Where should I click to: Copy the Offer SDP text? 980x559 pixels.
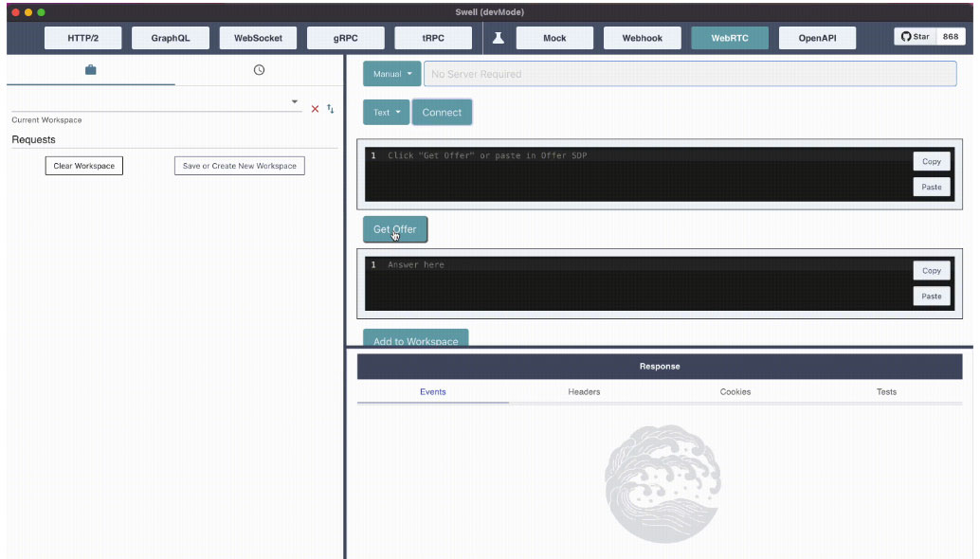(x=931, y=161)
